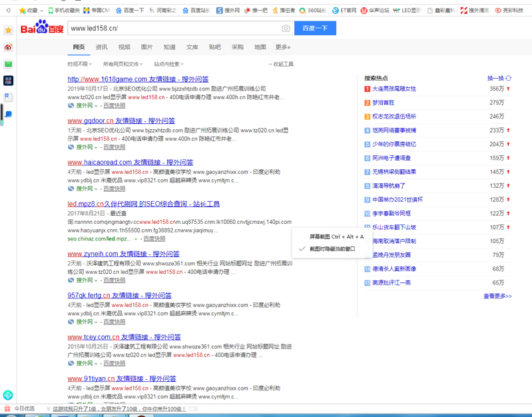
Task: Open the 亮彩科技 bookmark
Action: 509,11
